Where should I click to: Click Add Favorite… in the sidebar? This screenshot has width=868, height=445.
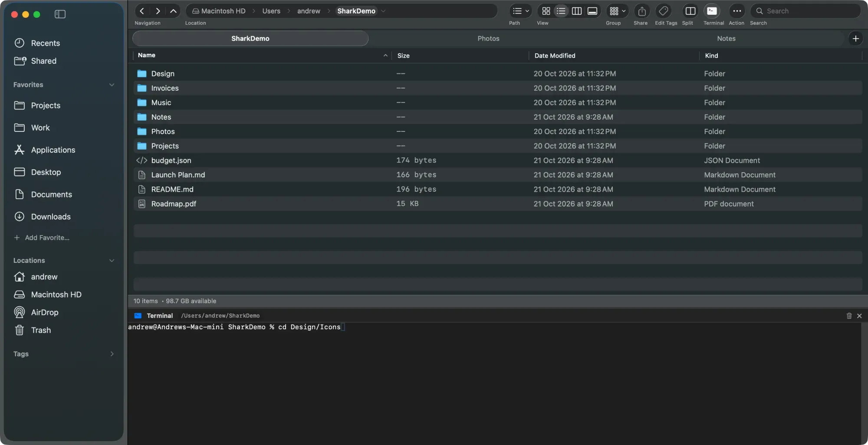[42, 238]
